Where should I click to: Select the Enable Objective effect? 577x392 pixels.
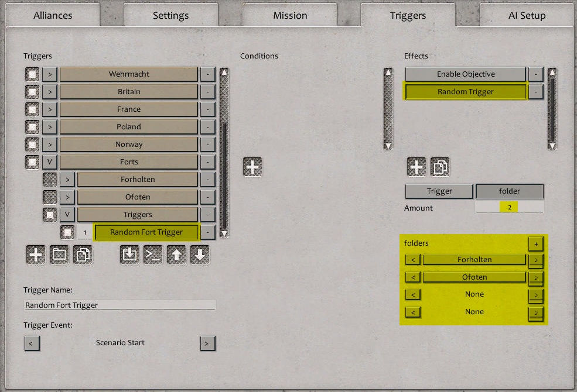click(x=466, y=74)
